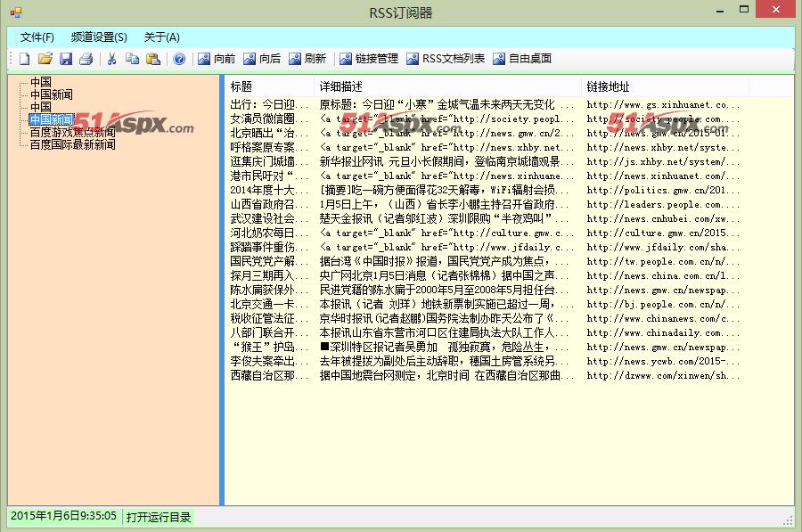Select the unhighlighted 中国新闻 tree node
Screen dimensions: 802x532
tap(51, 94)
